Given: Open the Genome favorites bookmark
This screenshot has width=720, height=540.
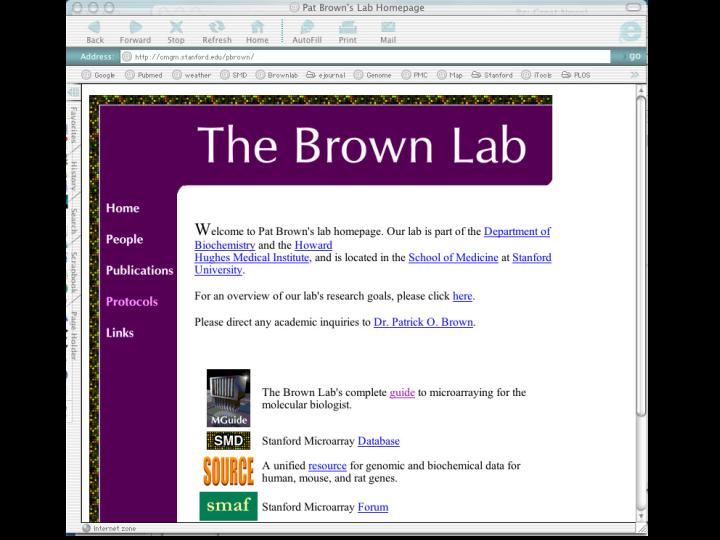Looking at the screenshot, I should [x=373, y=75].
